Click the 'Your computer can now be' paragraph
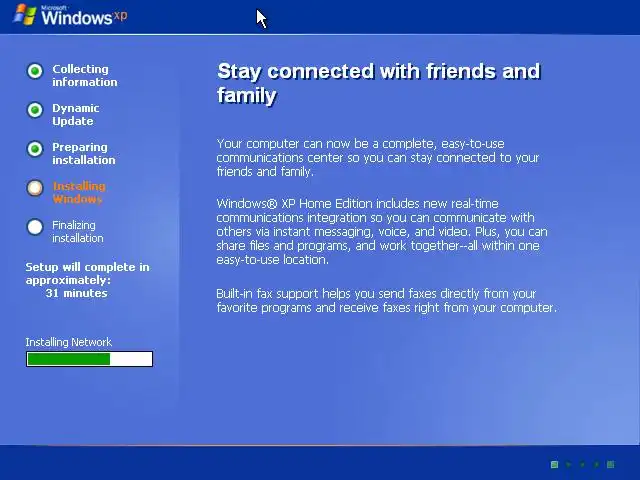 pyautogui.click(x=378, y=158)
